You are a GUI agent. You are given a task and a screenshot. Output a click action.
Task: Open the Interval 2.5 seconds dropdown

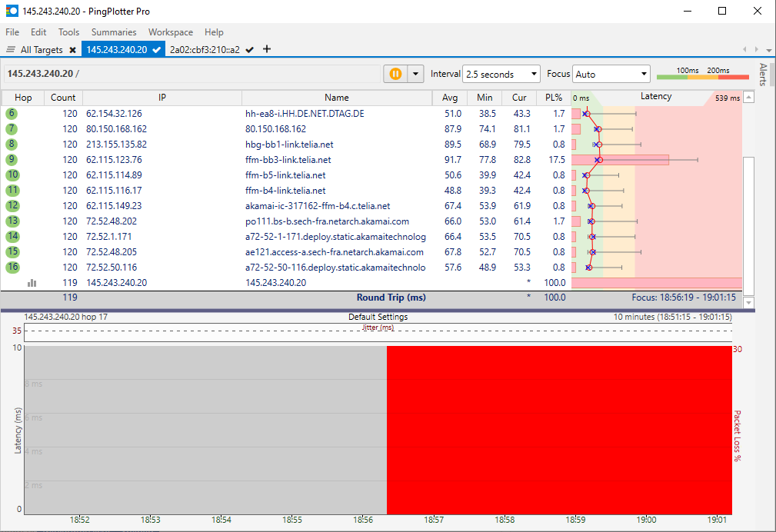click(501, 75)
